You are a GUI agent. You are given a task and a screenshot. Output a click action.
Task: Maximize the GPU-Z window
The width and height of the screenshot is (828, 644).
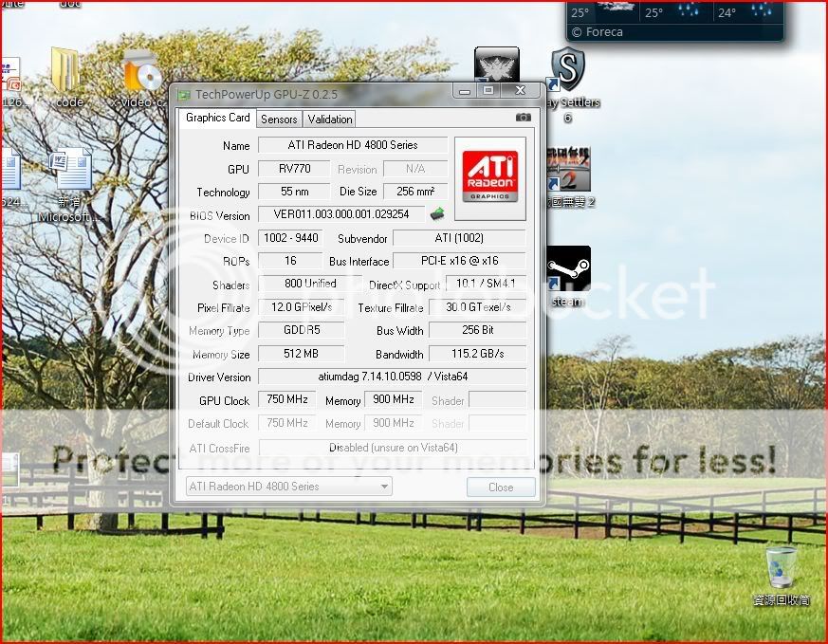488,91
